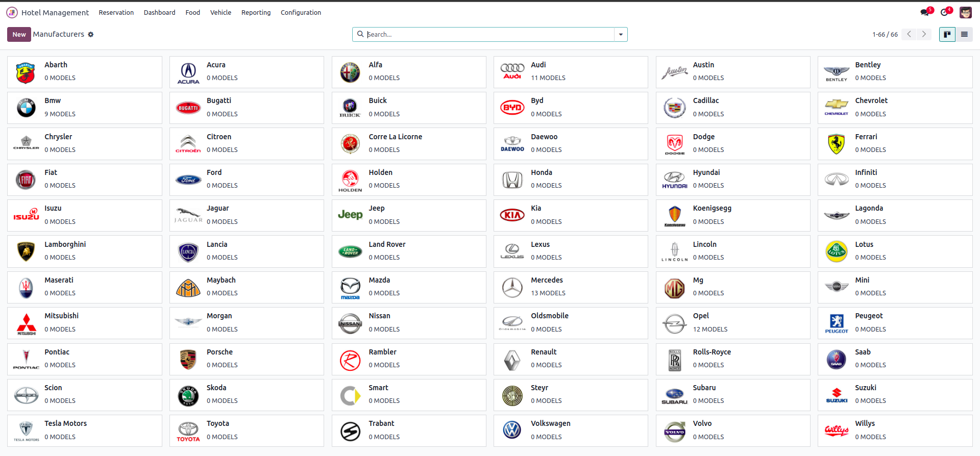Viewport: 980px width, 456px height.
Task: Open the Configuration menu
Action: [301, 12]
